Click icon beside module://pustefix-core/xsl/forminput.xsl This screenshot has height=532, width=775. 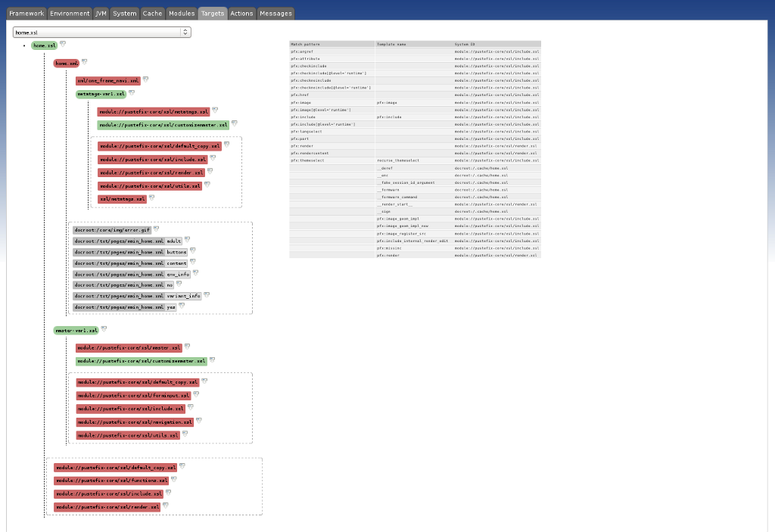[196, 394]
